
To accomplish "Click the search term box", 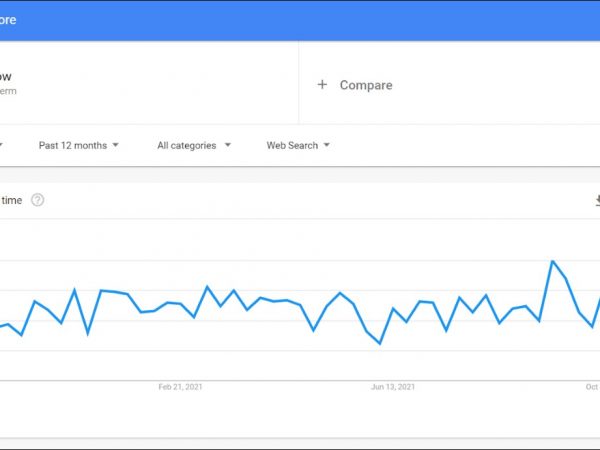I will click(x=100, y=83).
